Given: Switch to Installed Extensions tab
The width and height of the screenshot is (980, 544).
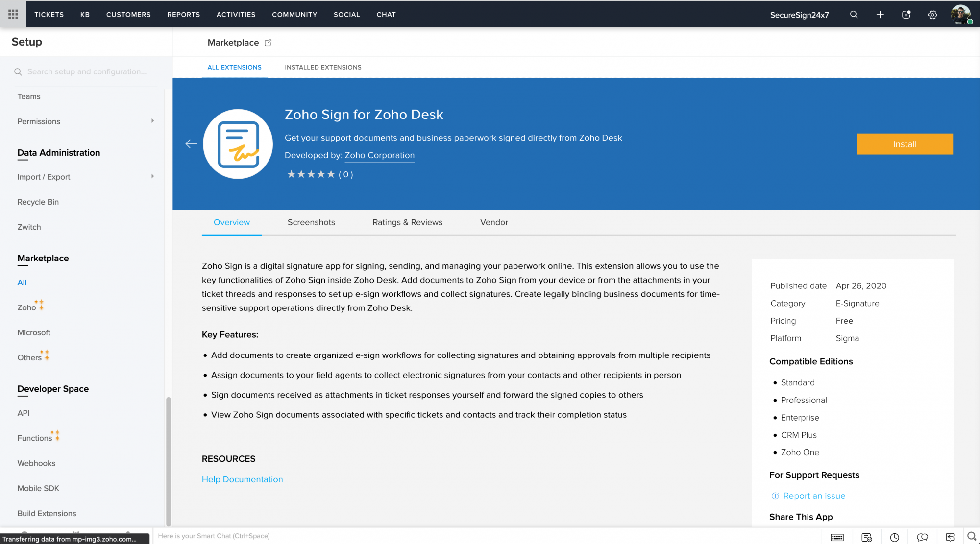Looking at the screenshot, I should pyautogui.click(x=323, y=67).
